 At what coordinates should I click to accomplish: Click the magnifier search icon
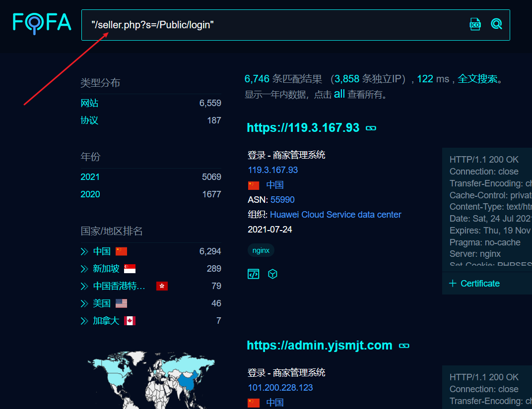(x=496, y=24)
